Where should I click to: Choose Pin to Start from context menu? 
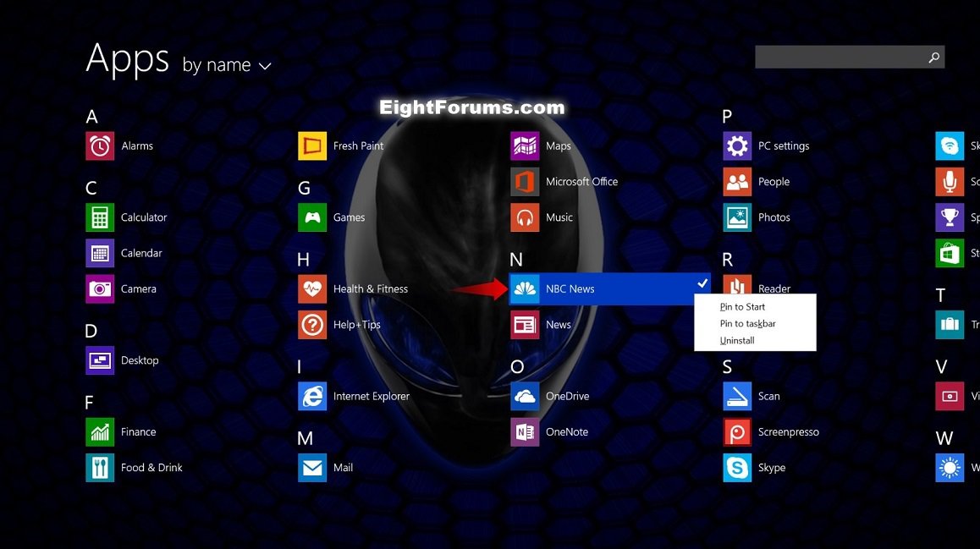(742, 307)
